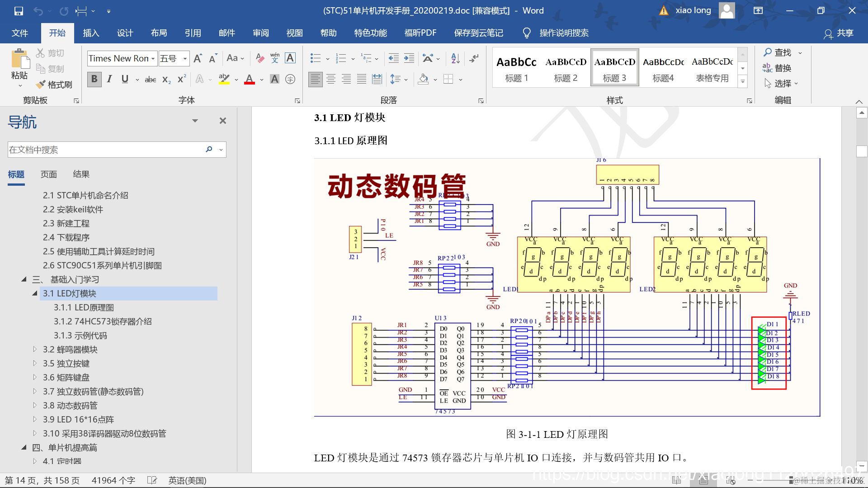The image size is (868, 488).
Task: Click the Save icon in title bar
Action: click(x=19, y=11)
